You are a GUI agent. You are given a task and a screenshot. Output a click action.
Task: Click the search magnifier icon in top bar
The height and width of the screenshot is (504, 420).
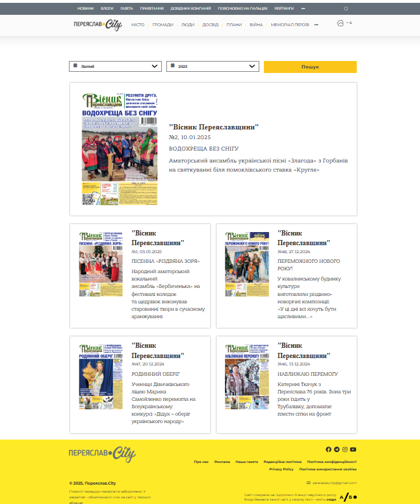click(346, 9)
